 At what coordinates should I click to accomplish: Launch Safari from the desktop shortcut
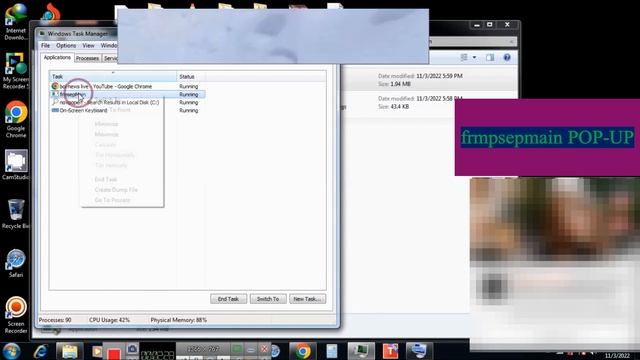(x=16, y=263)
